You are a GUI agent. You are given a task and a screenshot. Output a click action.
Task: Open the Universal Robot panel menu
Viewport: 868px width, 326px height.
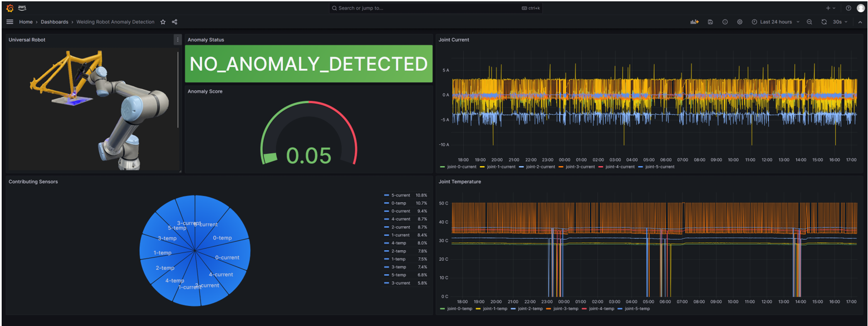pos(178,40)
